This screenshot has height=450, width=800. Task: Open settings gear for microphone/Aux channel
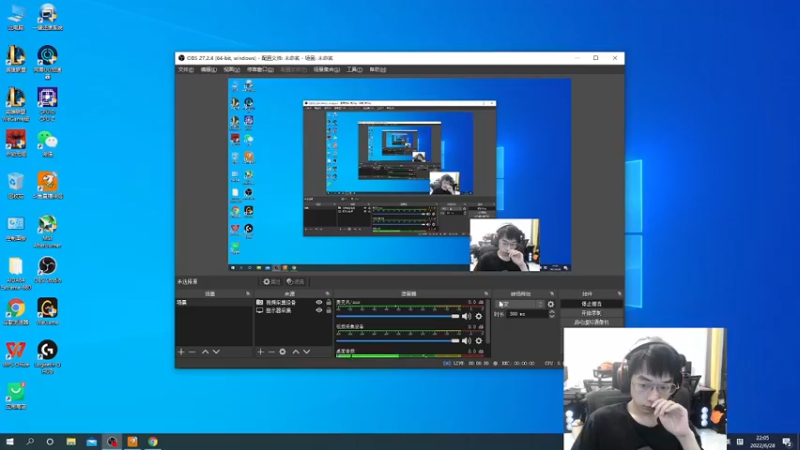[x=479, y=316]
